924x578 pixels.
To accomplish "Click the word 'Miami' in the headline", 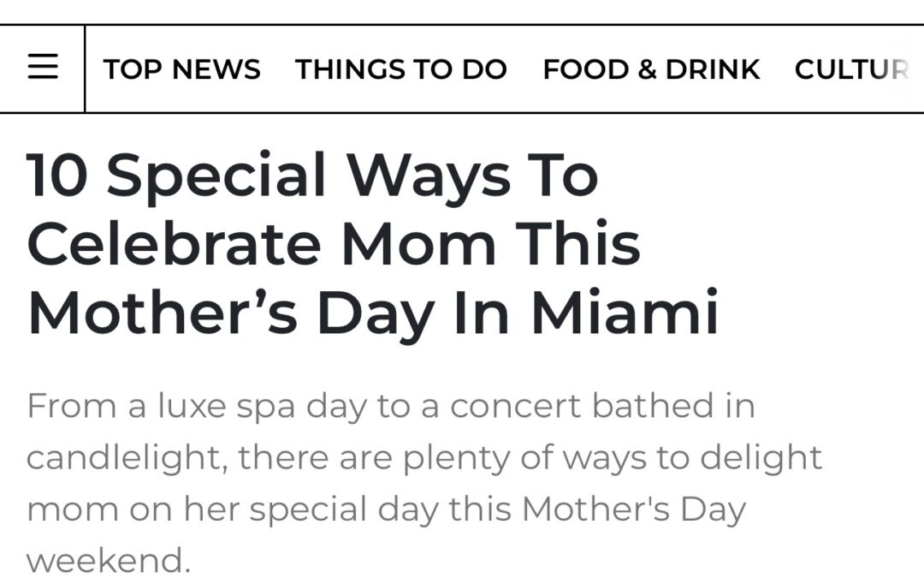I will 625,312.
